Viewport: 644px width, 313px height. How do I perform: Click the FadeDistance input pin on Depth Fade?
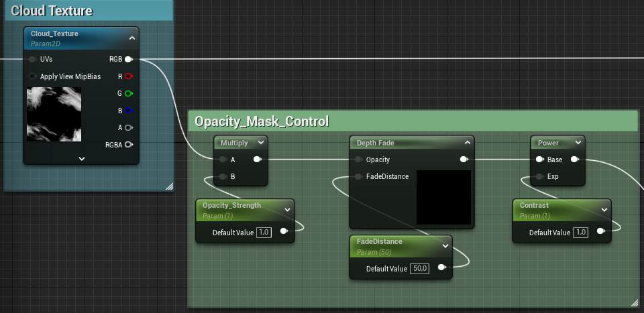pyautogui.click(x=358, y=176)
